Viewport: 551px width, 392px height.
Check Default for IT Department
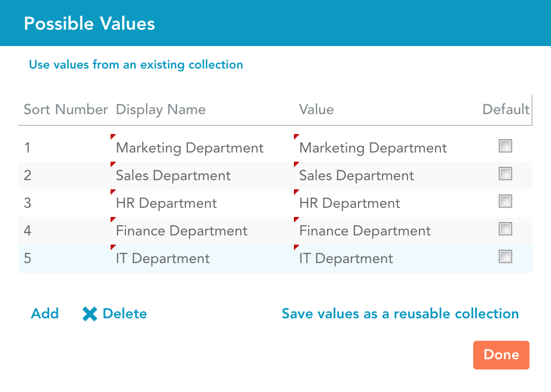point(505,256)
